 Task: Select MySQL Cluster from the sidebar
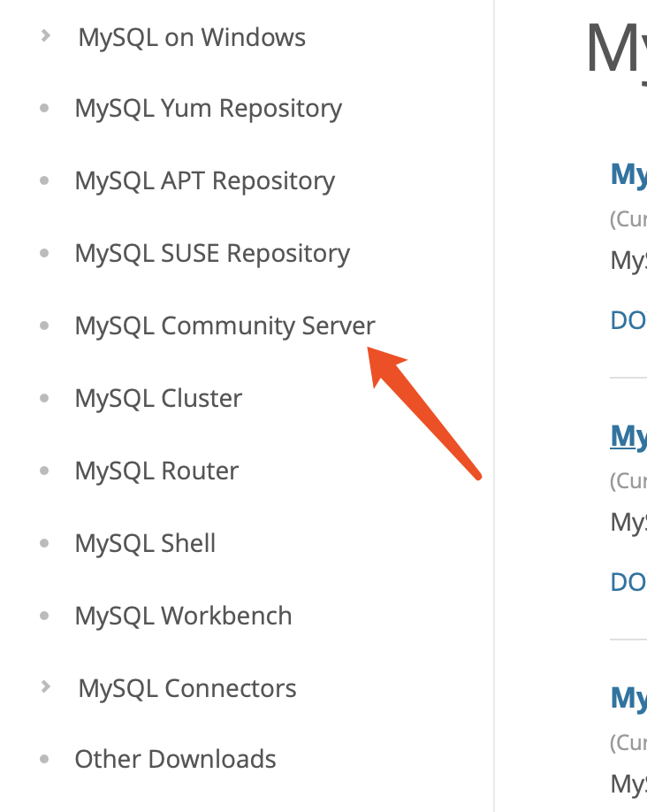click(x=157, y=398)
